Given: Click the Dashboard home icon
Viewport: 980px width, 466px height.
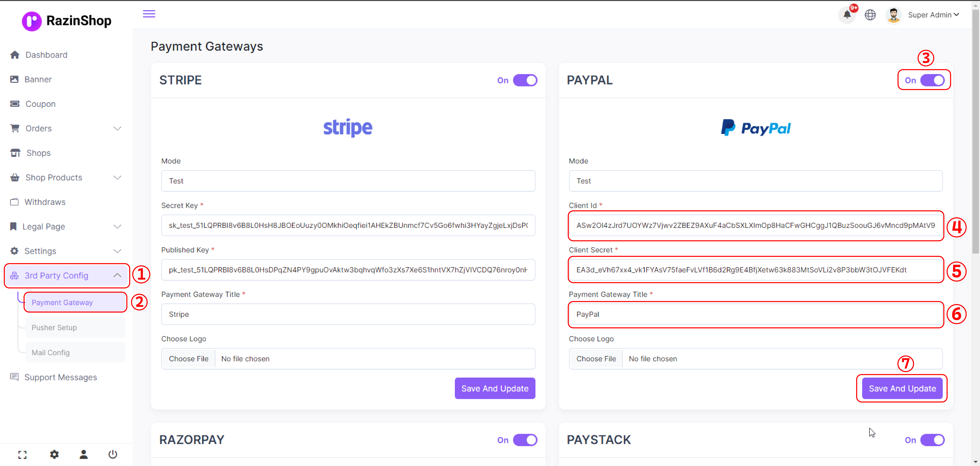Looking at the screenshot, I should coord(15,55).
